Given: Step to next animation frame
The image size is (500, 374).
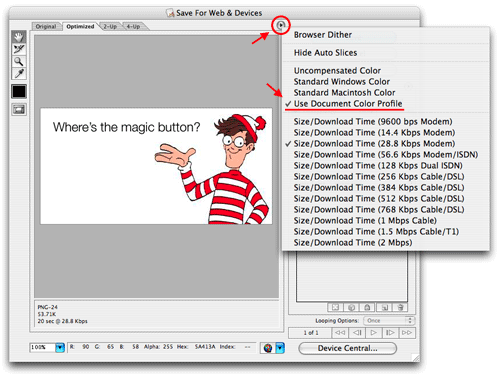Looking at the screenshot, I should click(390, 333).
